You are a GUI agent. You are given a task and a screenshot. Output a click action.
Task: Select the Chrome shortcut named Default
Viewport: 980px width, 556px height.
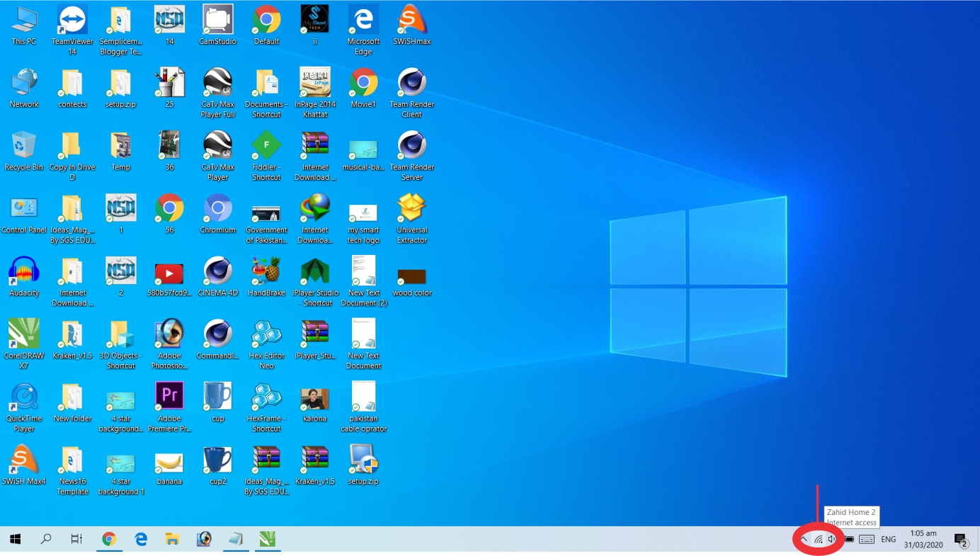click(x=266, y=25)
